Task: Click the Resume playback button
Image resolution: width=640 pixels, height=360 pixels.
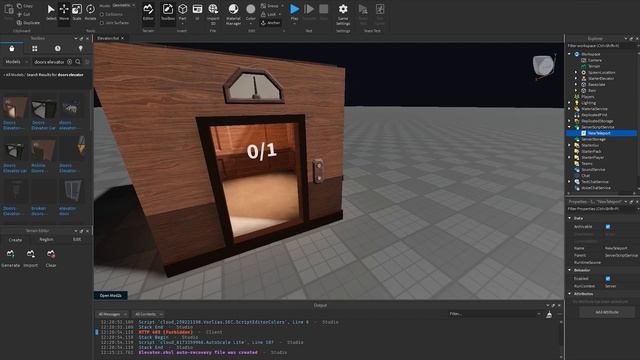Action: [x=309, y=12]
